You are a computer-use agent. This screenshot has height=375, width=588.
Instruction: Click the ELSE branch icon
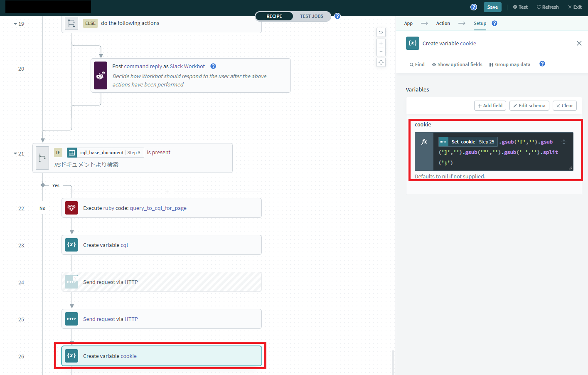coord(71,23)
